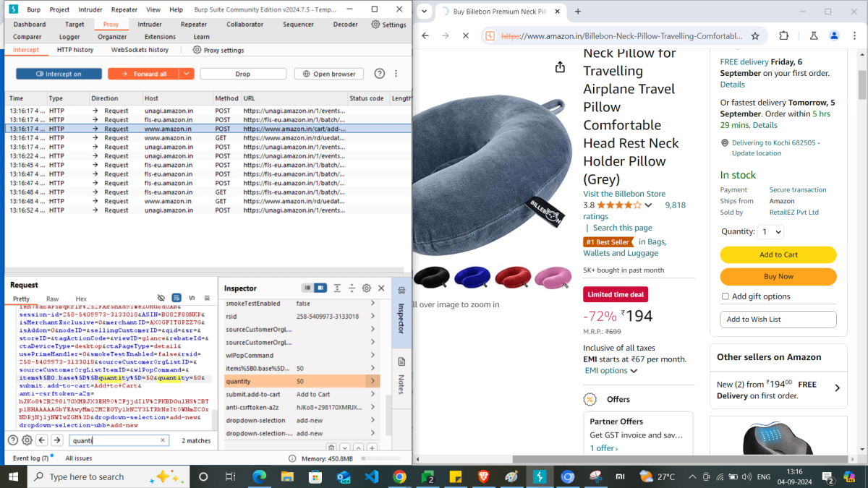Open the Burp Settings button
The height and width of the screenshot is (488, 868).
coord(388,25)
